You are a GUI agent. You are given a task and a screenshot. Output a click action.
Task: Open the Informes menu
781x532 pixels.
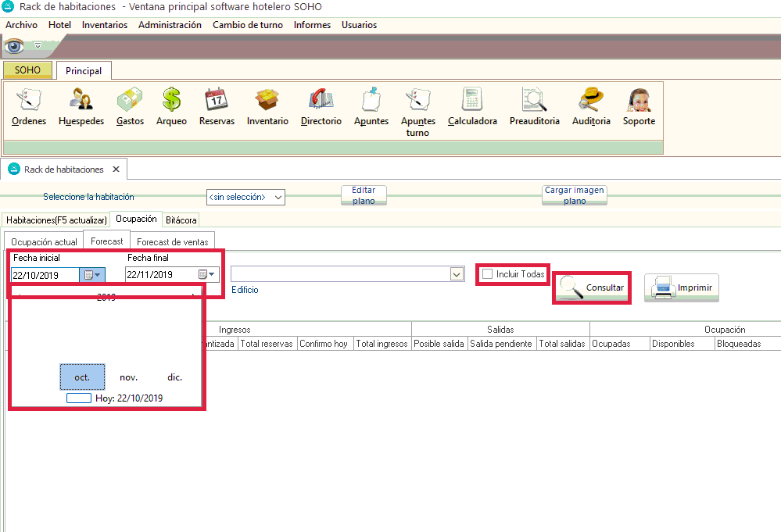(311, 25)
